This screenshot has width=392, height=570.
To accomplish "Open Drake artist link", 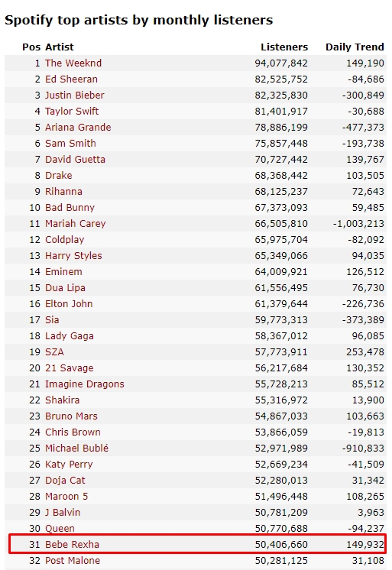I will (59, 175).
